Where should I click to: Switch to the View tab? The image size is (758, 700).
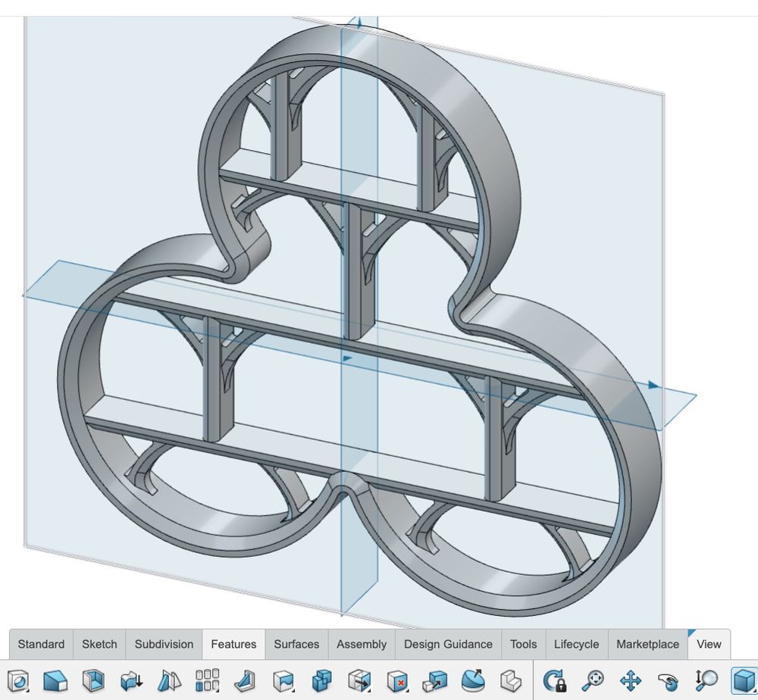709,644
